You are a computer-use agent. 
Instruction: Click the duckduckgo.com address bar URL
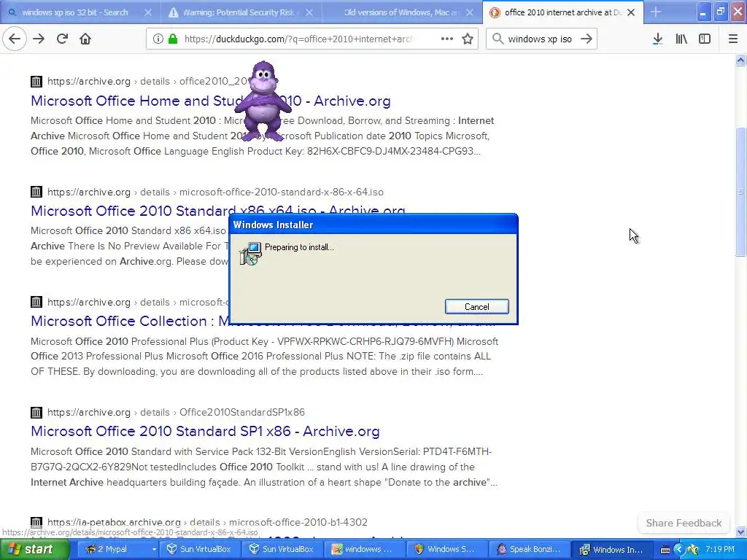(298, 39)
